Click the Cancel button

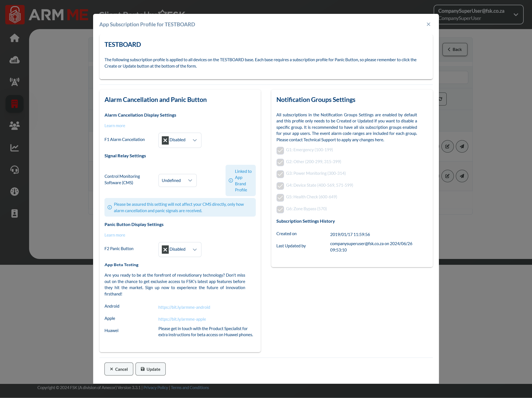119,369
